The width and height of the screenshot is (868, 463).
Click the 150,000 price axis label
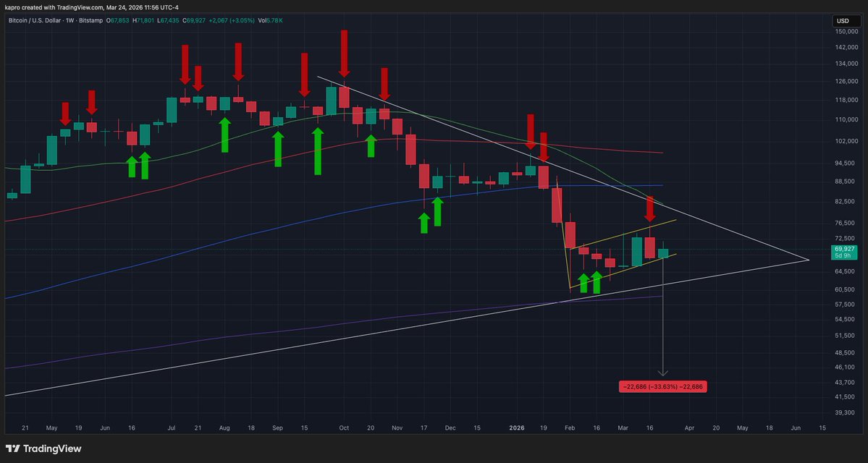coord(846,32)
